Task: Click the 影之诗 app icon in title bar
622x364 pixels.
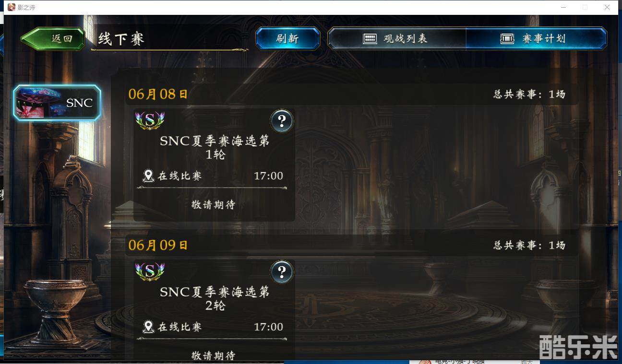Action: click(12, 7)
